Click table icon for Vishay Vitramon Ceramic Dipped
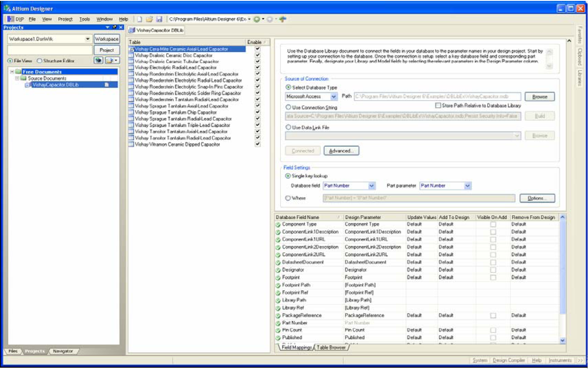 [x=131, y=144]
